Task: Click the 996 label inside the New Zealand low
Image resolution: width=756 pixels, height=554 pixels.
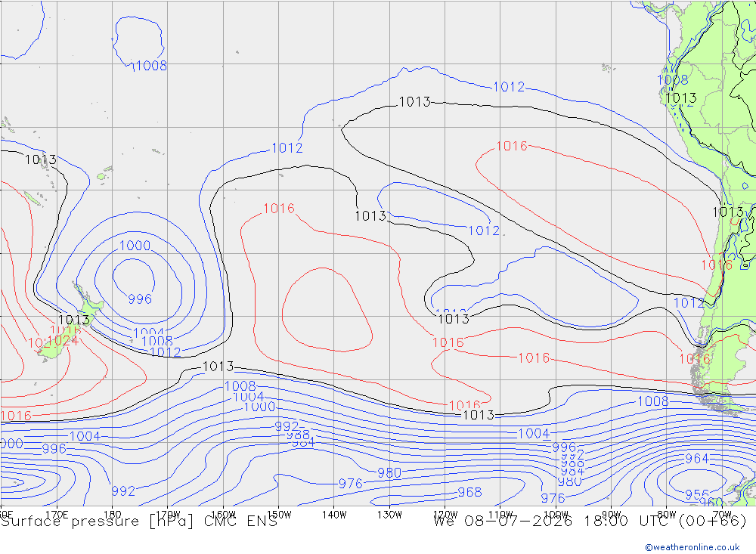Action: tap(140, 299)
